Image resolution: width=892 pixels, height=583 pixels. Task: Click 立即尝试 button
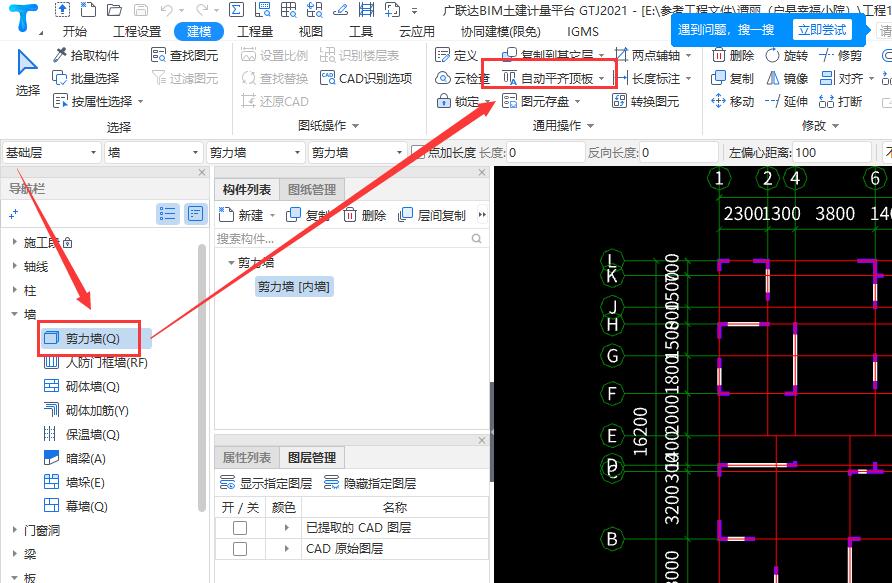click(x=822, y=30)
